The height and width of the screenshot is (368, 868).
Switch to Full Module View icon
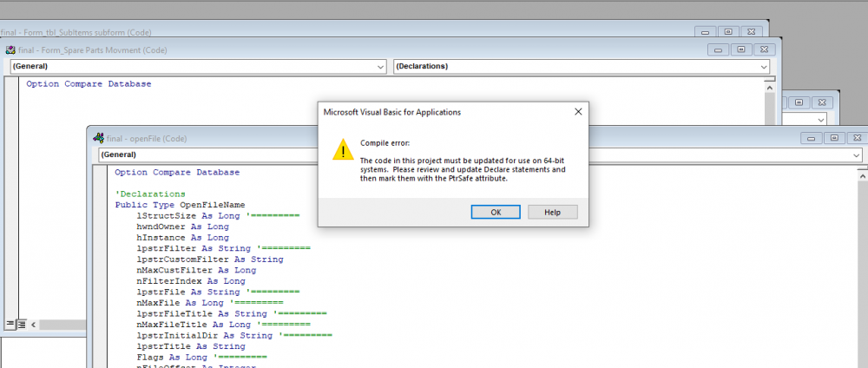pos(21,324)
